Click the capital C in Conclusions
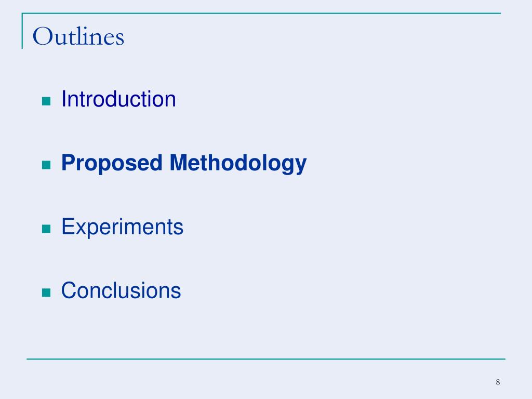This screenshot has height=399, width=532. pyautogui.click(x=69, y=290)
